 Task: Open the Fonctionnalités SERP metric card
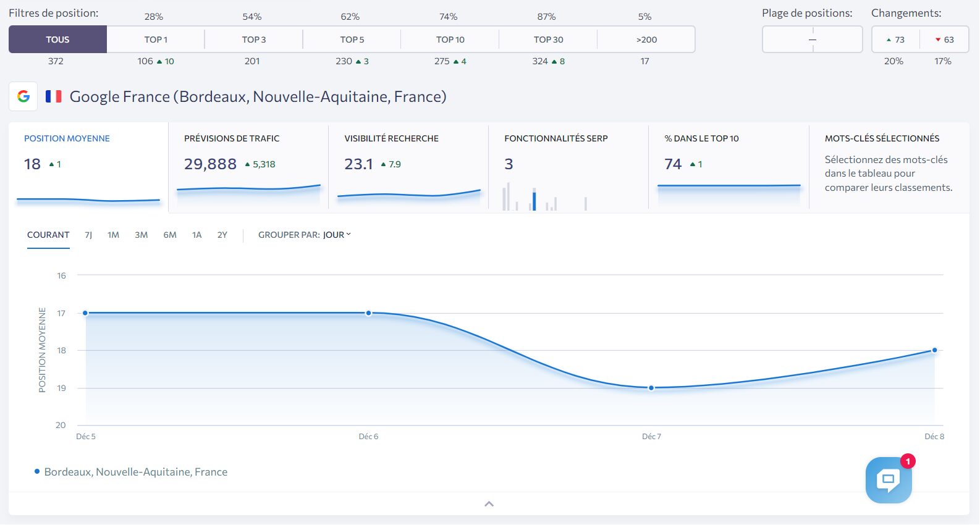tap(568, 167)
